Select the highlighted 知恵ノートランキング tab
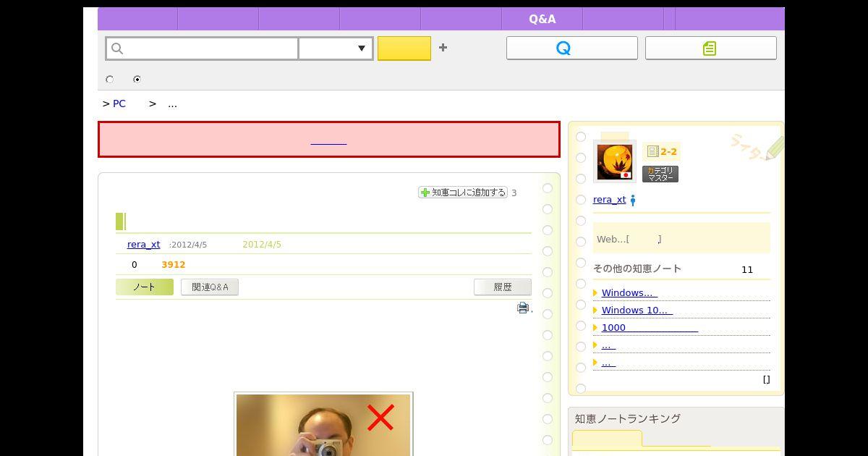This screenshot has height=456, width=868. click(607, 439)
